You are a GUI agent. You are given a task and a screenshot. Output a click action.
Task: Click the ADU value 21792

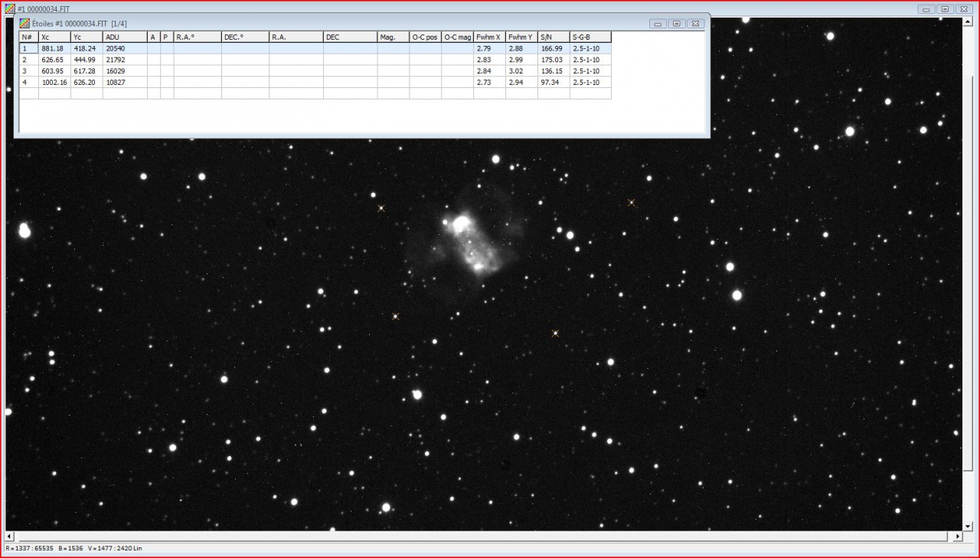115,60
